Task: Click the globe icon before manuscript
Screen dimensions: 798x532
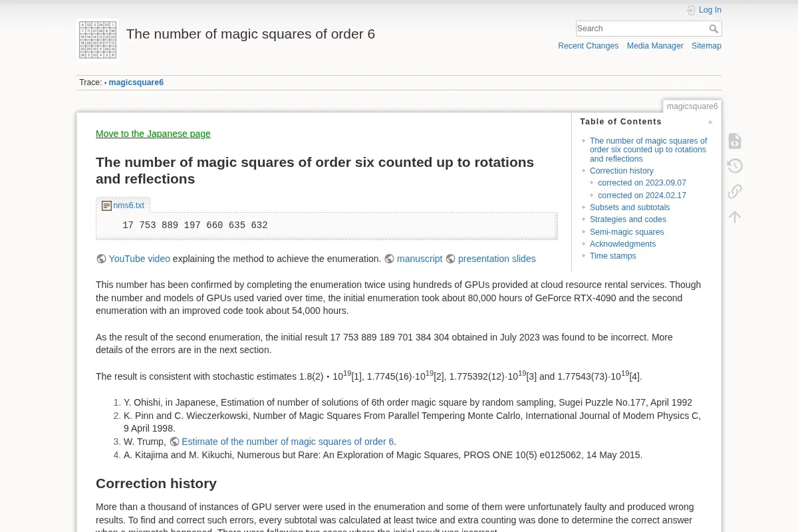Action: click(x=390, y=259)
